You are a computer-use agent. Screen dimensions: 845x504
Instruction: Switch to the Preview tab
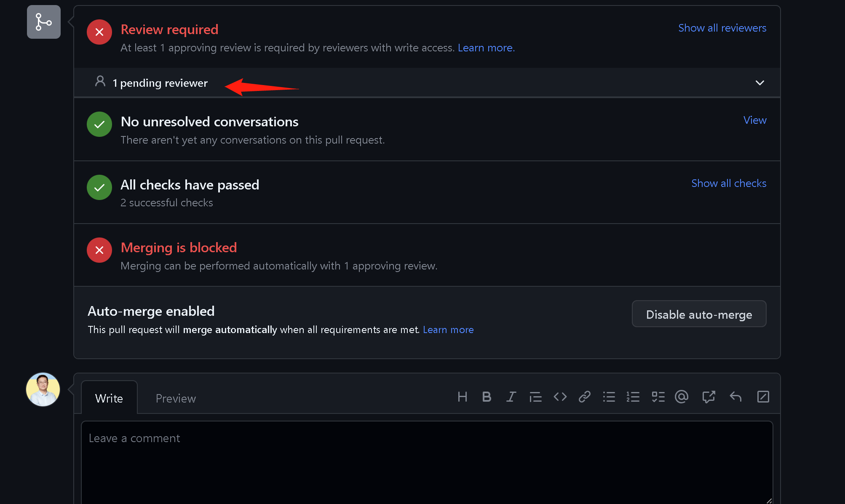(176, 399)
